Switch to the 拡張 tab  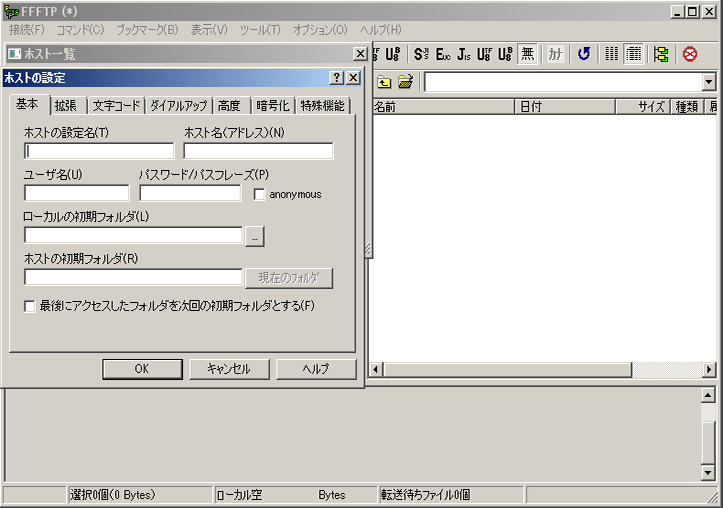[65, 106]
